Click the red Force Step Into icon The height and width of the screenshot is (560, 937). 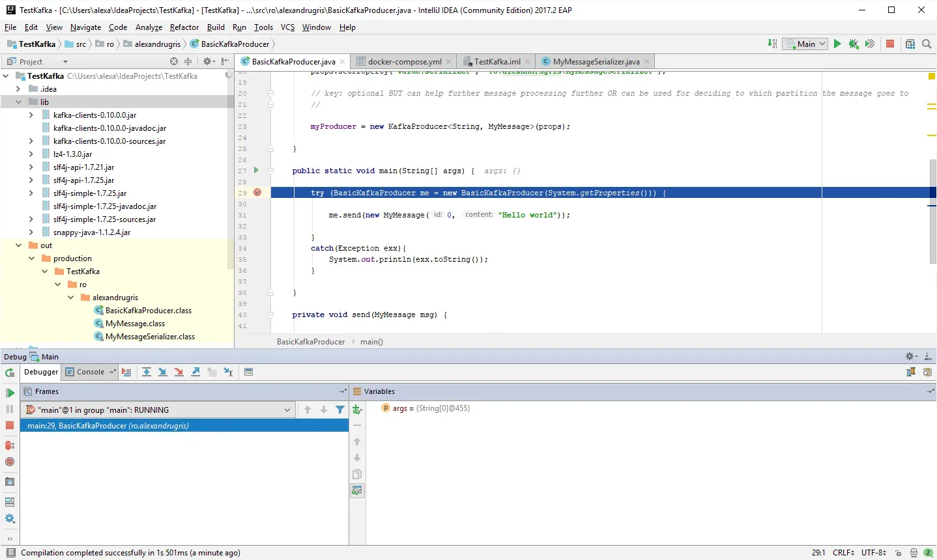pyautogui.click(x=179, y=372)
